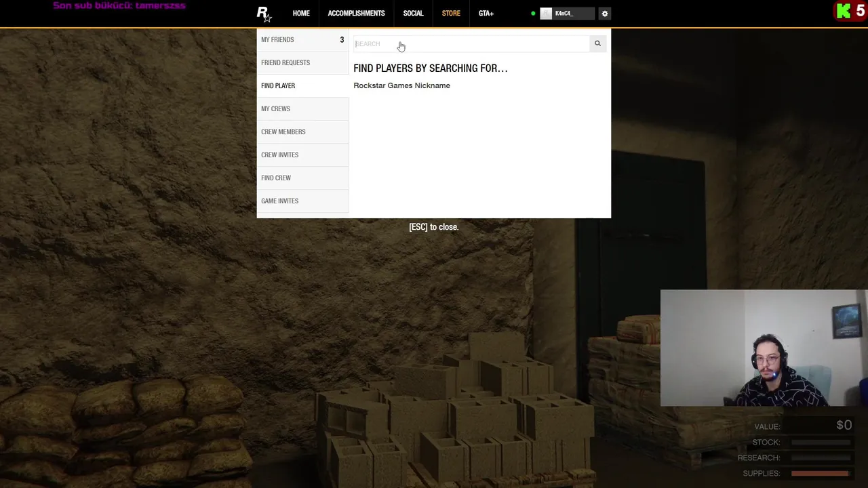Click the RESEARCH progress bar
868x488 pixels.
click(821, 457)
